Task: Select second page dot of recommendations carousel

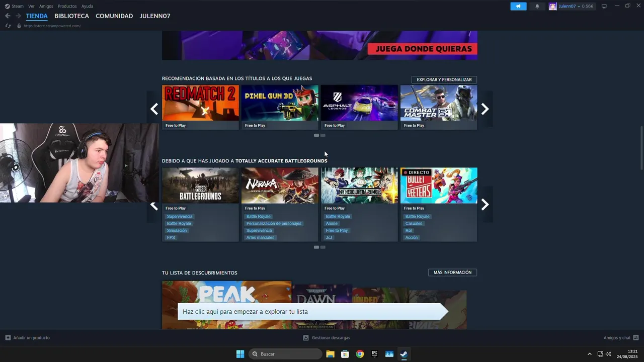Action: coord(323,135)
